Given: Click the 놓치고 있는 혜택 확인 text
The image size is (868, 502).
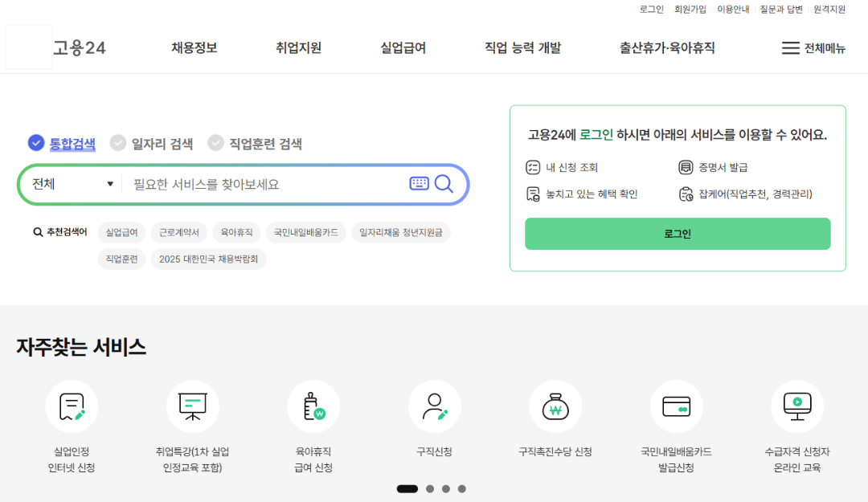Looking at the screenshot, I should click(x=592, y=194).
